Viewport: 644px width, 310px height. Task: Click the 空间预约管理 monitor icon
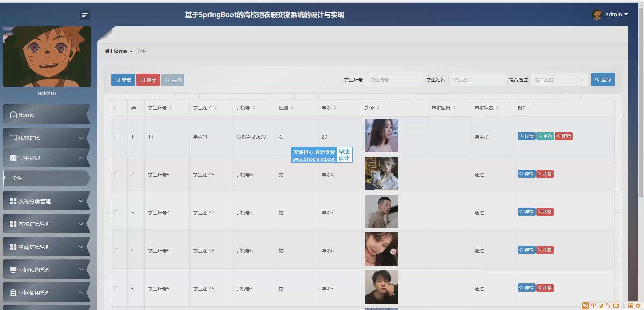point(13,270)
